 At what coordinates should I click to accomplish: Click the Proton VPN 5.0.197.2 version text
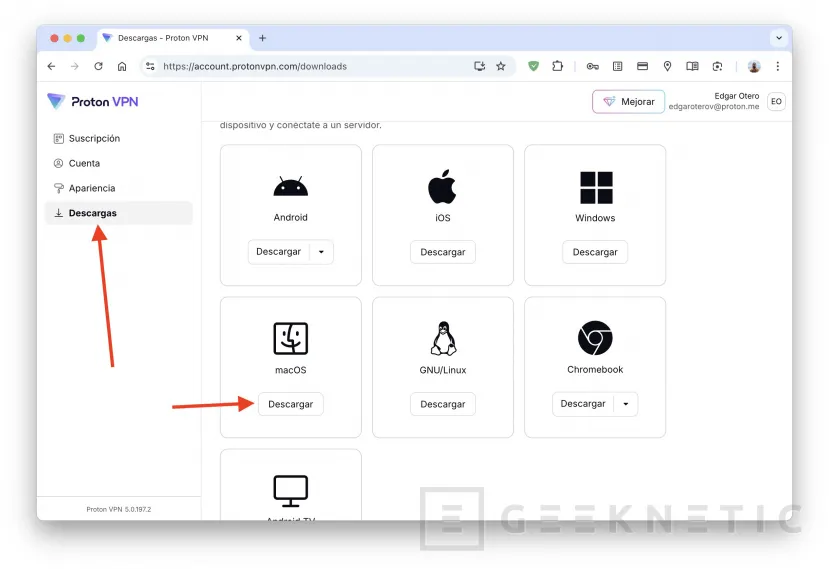118,509
